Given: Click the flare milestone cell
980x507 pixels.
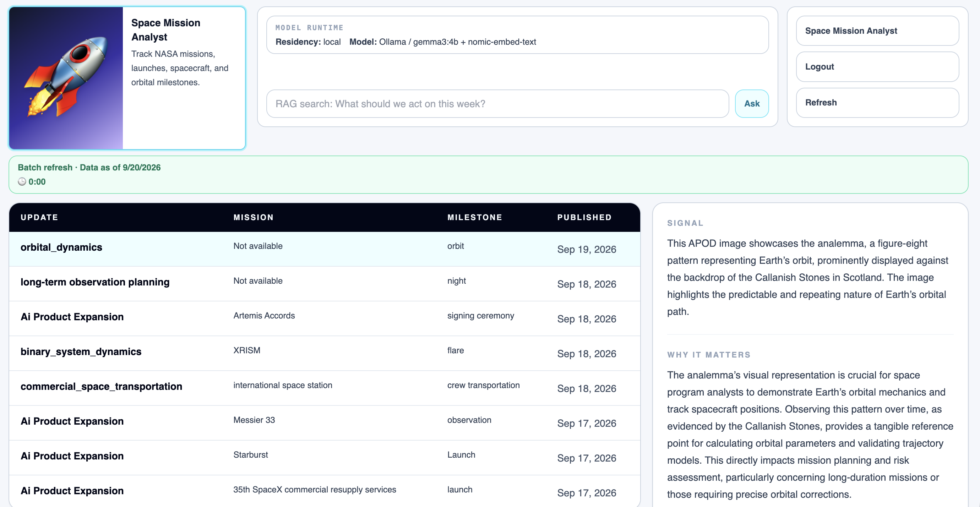Looking at the screenshot, I should (455, 350).
